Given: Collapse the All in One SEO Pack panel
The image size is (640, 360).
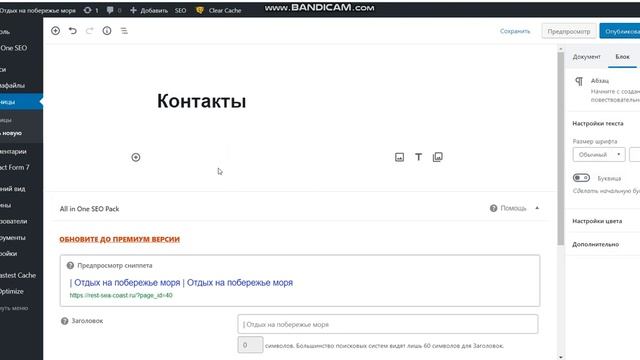Looking at the screenshot, I should click(x=537, y=208).
